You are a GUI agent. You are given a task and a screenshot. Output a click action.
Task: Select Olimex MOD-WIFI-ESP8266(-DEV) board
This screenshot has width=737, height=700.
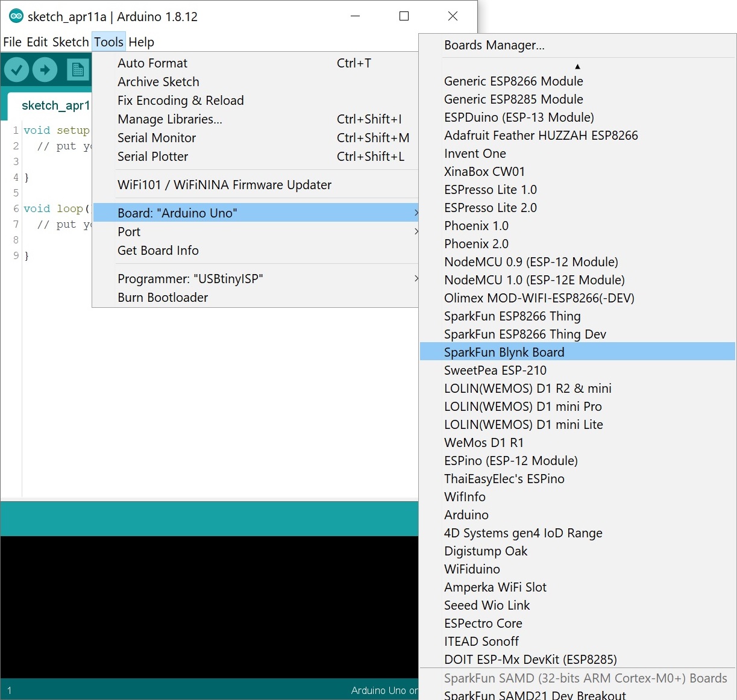point(577,298)
